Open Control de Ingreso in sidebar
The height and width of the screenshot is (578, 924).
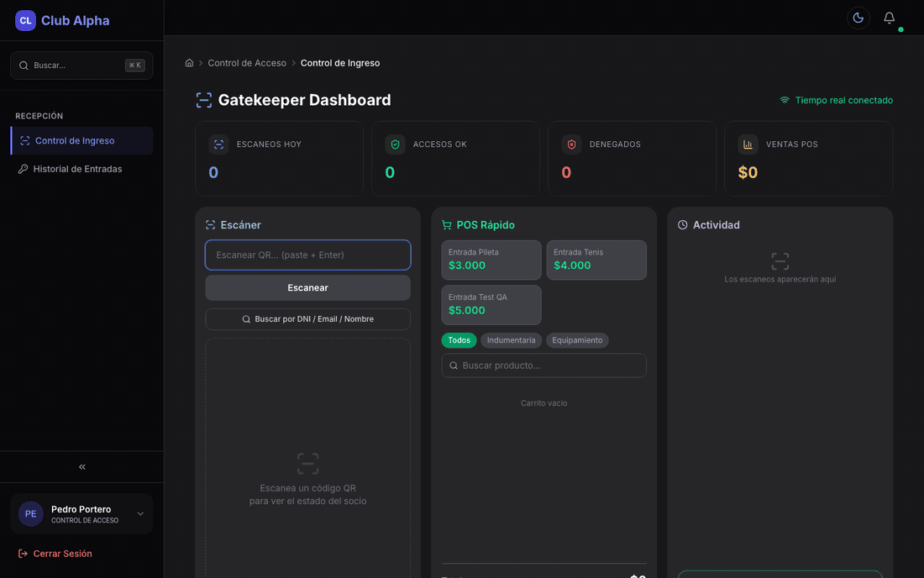[x=82, y=141]
